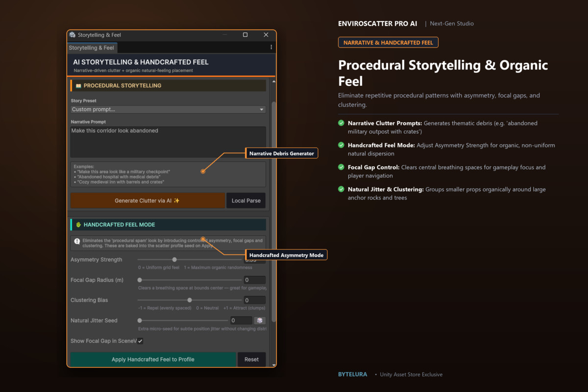Click the 'Asymmetry Strength' label
This screenshot has height=392, width=588.
coord(97,260)
